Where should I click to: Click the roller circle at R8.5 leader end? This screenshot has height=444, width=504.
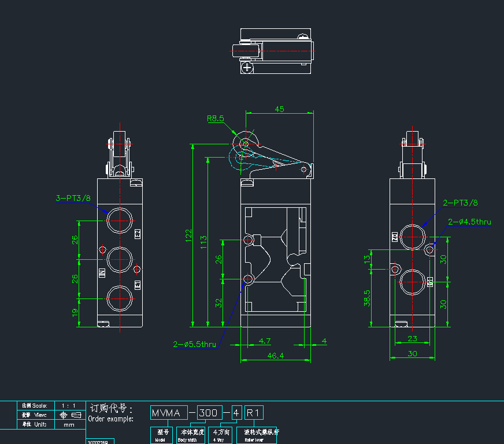tap(246, 143)
